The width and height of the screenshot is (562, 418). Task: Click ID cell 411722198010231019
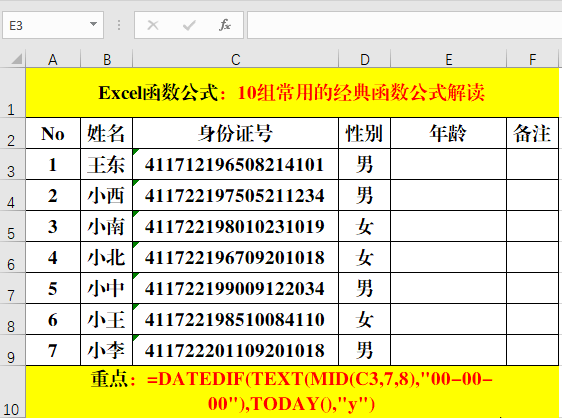[x=235, y=226]
